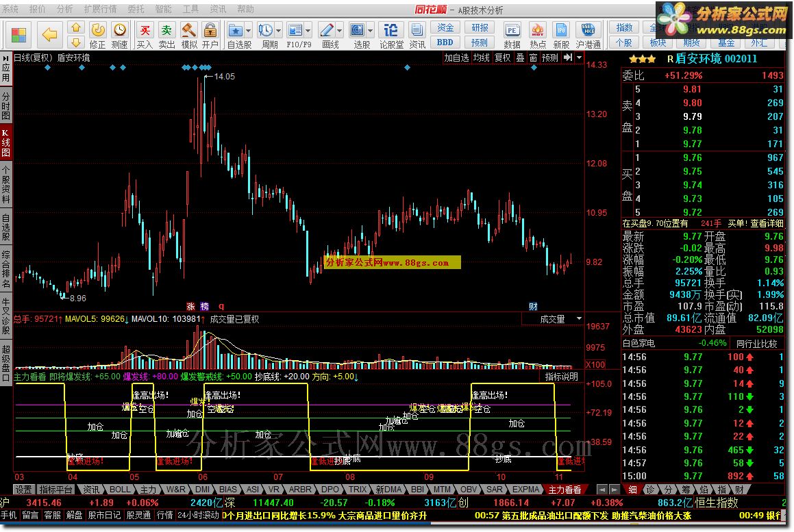Switch to 分时图 sidebar view
The width and height of the screenshot is (794, 532).
(x=5, y=105)
